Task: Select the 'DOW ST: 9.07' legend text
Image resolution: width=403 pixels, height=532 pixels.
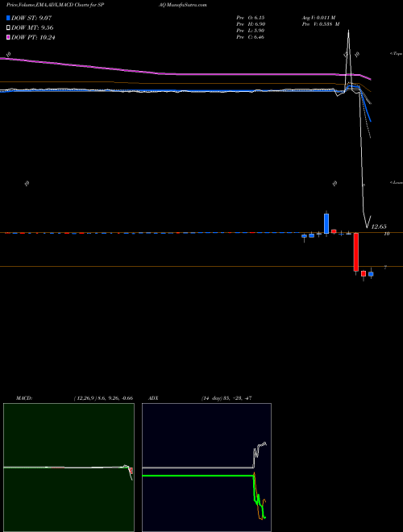Action: point(31,18)
